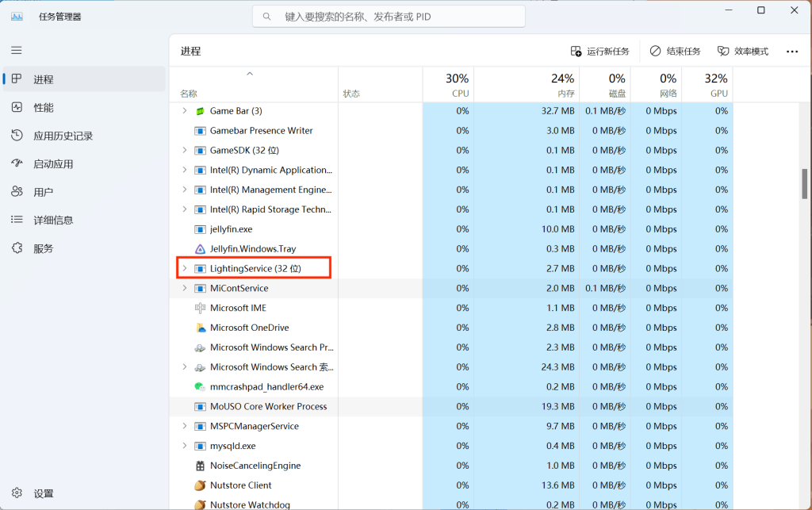
Task: Click 效率模式 button
Action: 743,52
